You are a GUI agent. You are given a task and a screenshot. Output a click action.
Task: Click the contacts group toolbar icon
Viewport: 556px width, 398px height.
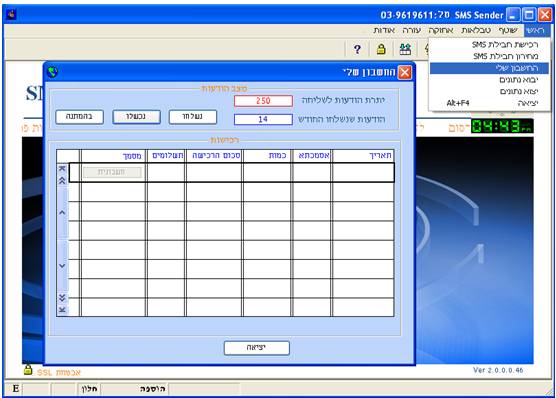click(x=405, y=49)
